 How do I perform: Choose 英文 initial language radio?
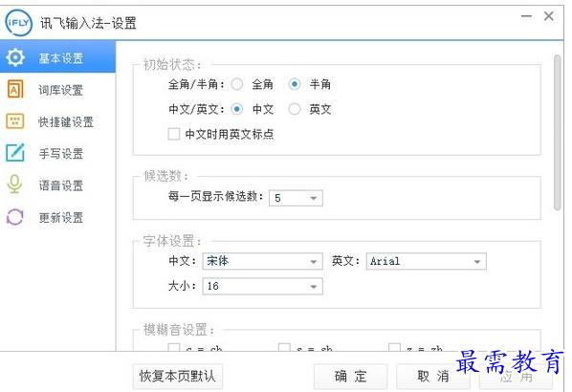tap(295, 109)
